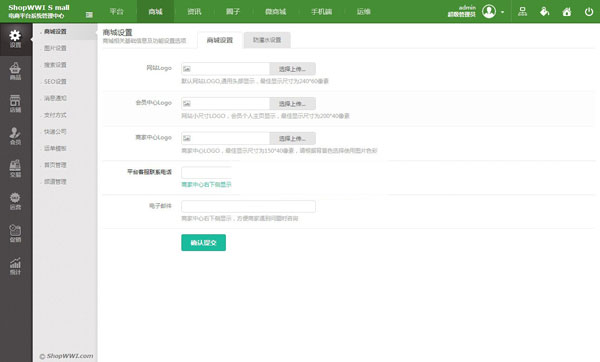This screenshot has height=362, width=600.
Task: Open the last submenu item below 首页管理
Action: (55, 182)
